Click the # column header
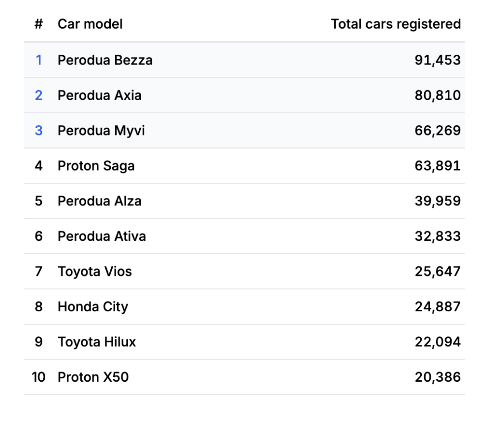Image resolution: width=504 pixels, height=436 pixels. coord(38,24)
